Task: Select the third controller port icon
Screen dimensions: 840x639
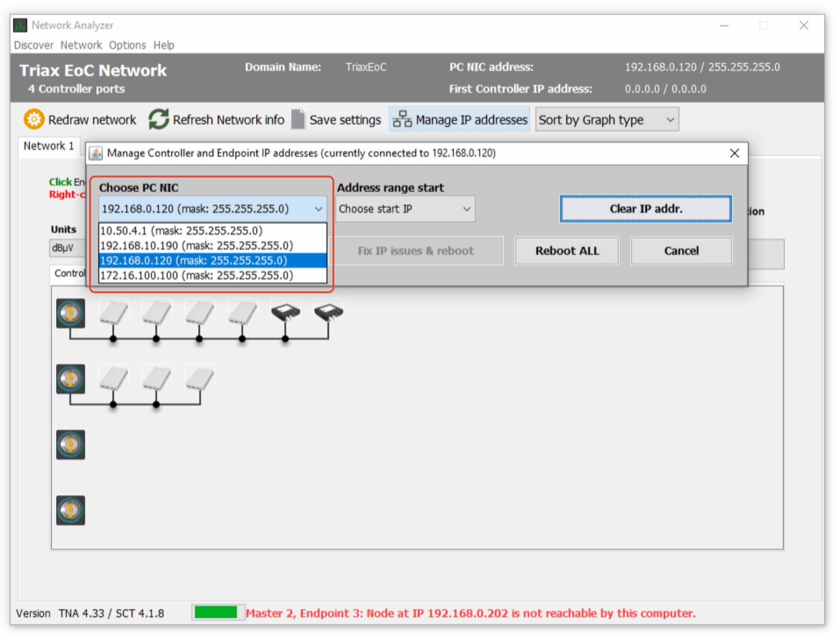Action: pyautogui.click(x=71, y=444)
